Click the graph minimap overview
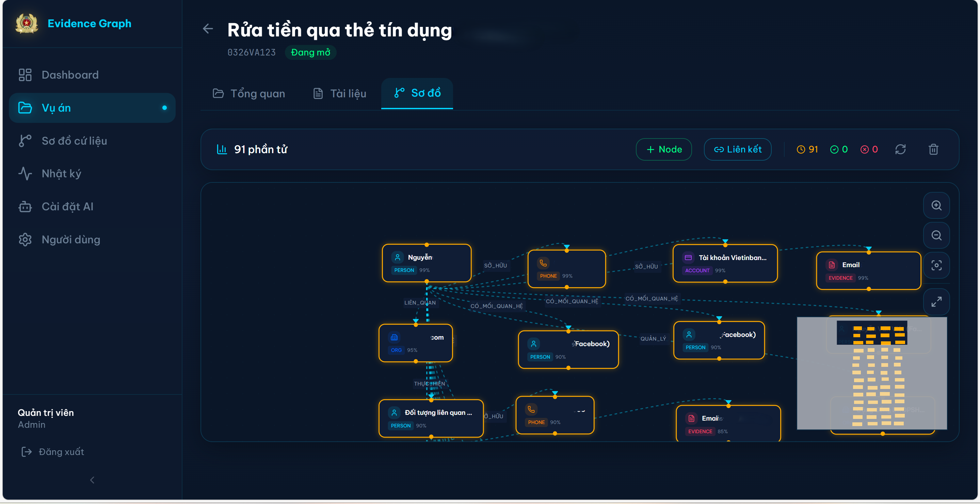 click(871, 373)
